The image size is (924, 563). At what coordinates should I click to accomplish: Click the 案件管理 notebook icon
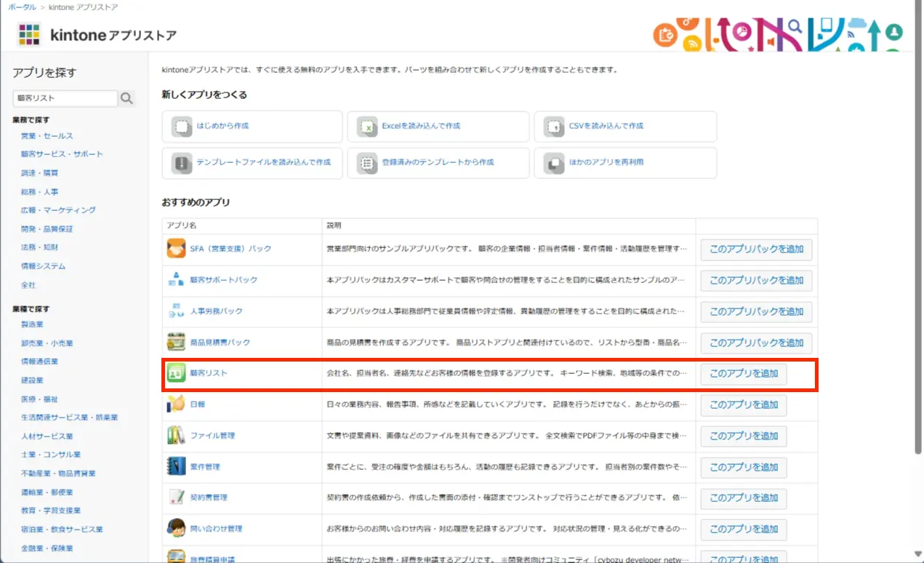(x=176, y=466)
